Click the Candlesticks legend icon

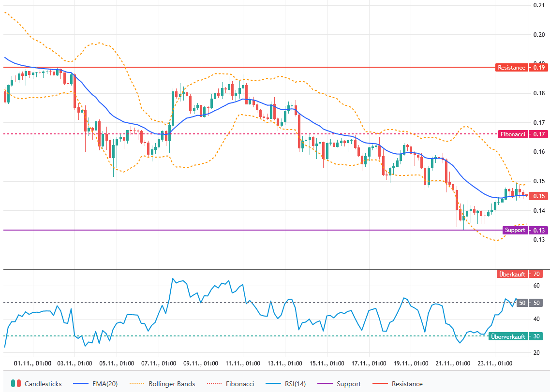(x=16, y=384)
